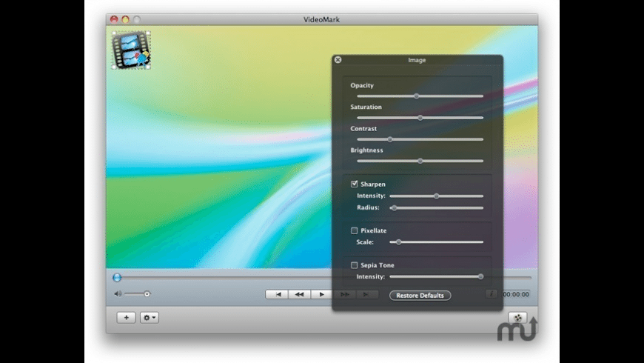Click the 00:00:00 time display
Screen dimensions: 644x363
pyautogui.click(x=515, y=294)
